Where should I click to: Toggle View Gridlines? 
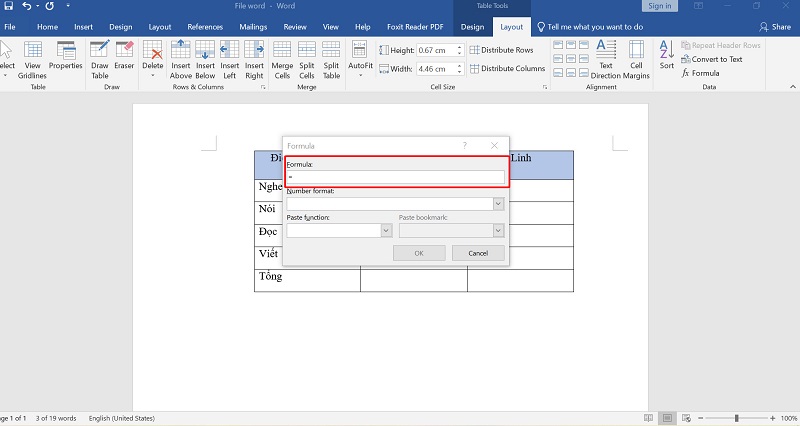pos(32,60)
